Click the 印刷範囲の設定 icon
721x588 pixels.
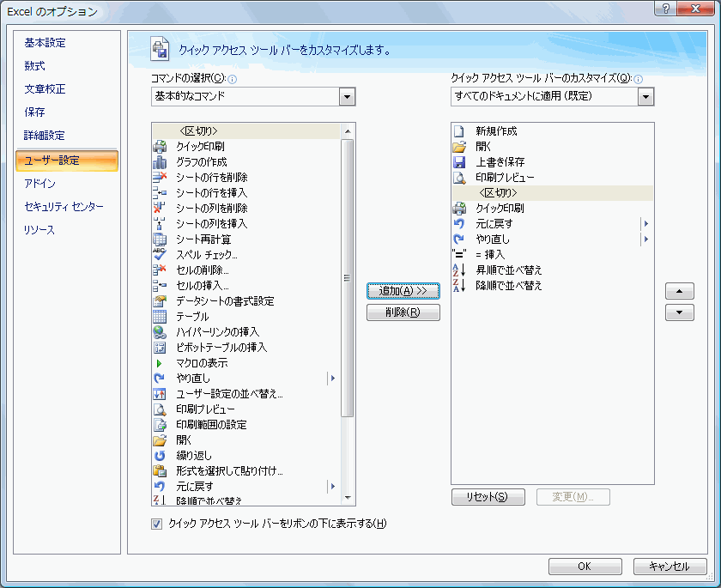click(x=160, y=424)
